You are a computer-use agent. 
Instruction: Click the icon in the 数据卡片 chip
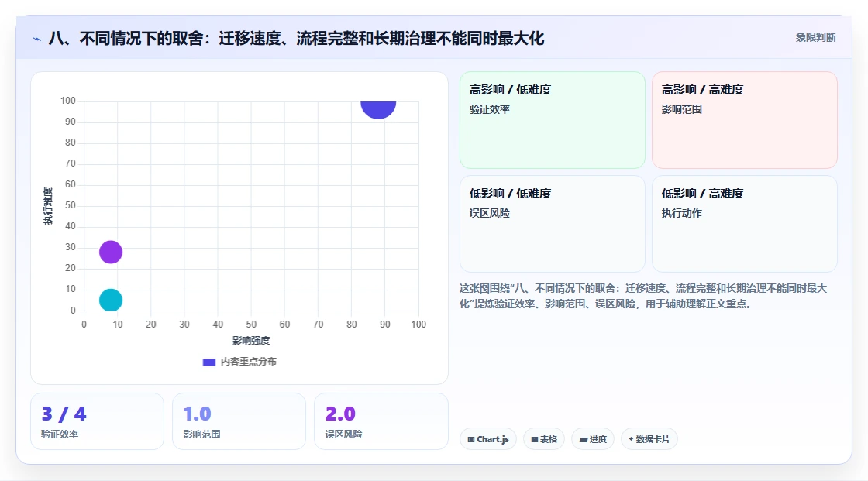pyautogui.click(x=631, y=439)
